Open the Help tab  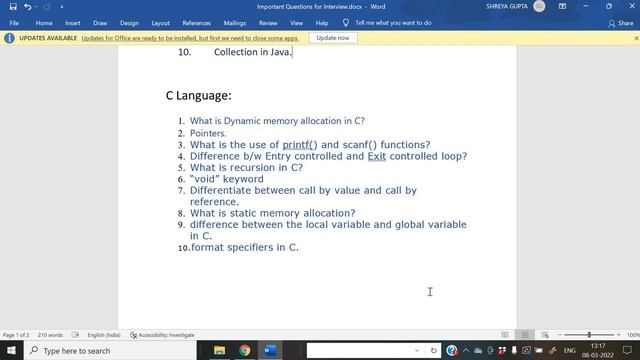(x=322, y=23)
